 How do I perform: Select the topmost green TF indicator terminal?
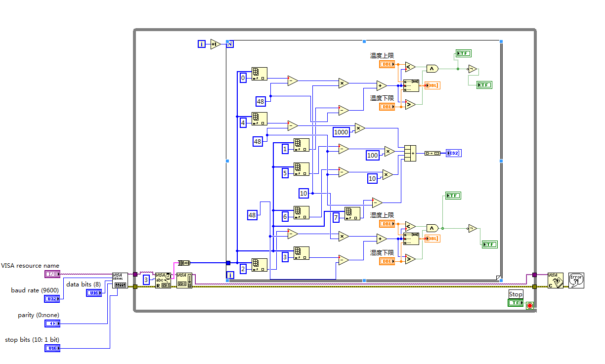click(464, 53)
